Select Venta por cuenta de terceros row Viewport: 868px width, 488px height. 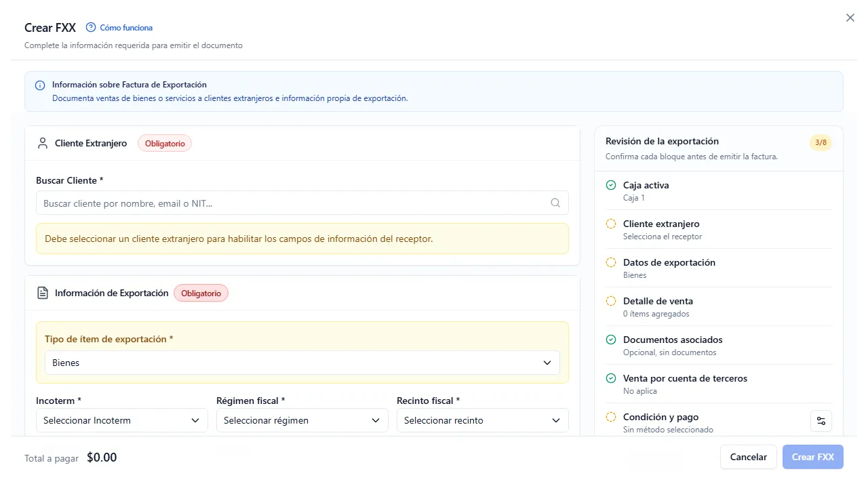[719, 384]
